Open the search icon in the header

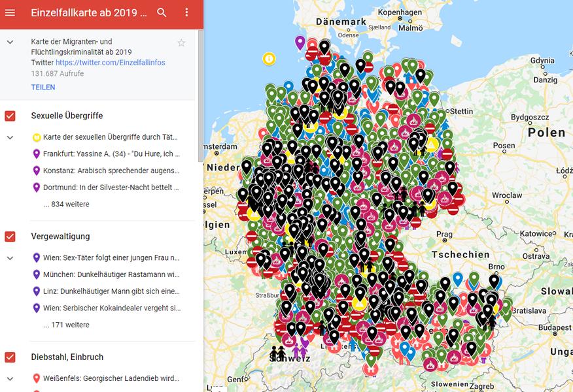[162, 13]
